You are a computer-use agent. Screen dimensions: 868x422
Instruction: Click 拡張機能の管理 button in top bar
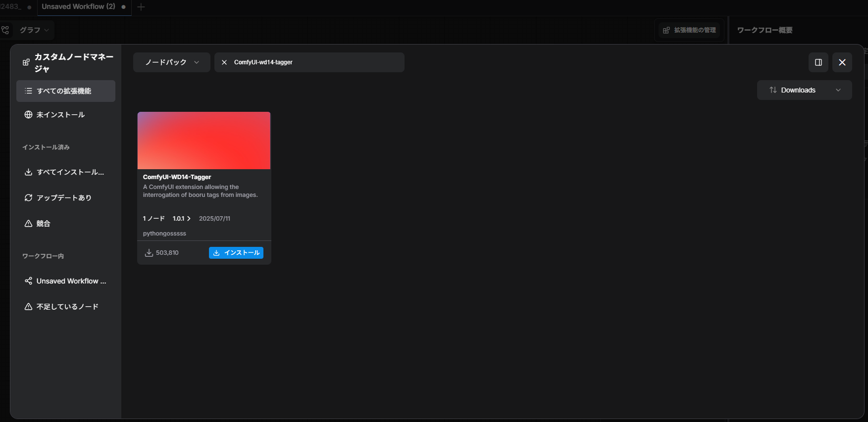click(x=690, y=30)
